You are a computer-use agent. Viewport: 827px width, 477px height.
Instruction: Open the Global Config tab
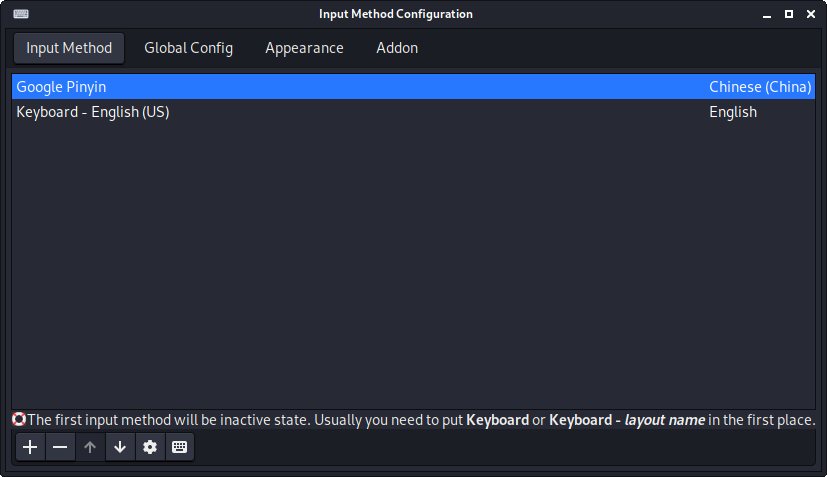[188, 48]
